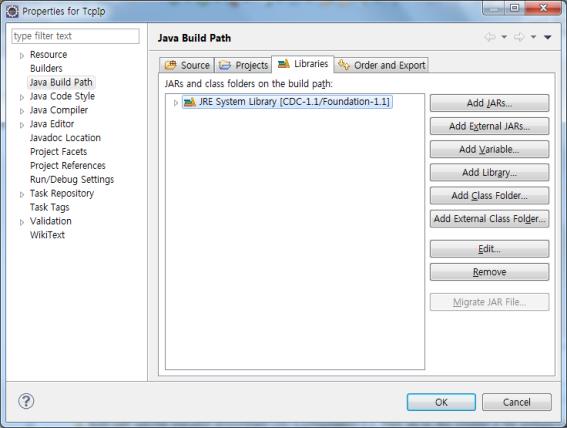567x428 pixels.
Task: Select Java Build Path tree item
Action: pyautogui.click(x=61, y=82)
